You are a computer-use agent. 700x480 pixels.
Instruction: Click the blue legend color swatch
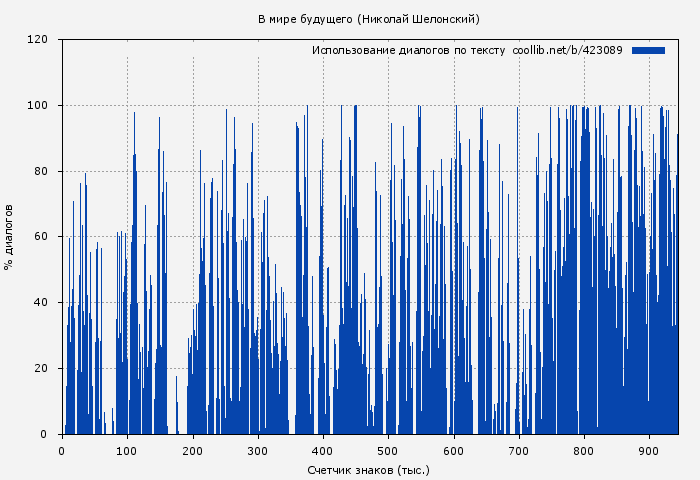(x=648, y=50)
